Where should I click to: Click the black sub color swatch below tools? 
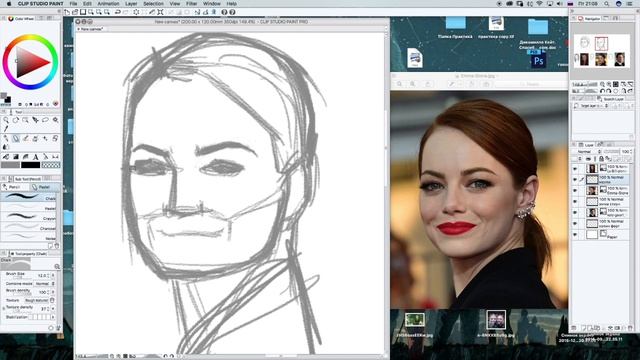click(31, 165)
